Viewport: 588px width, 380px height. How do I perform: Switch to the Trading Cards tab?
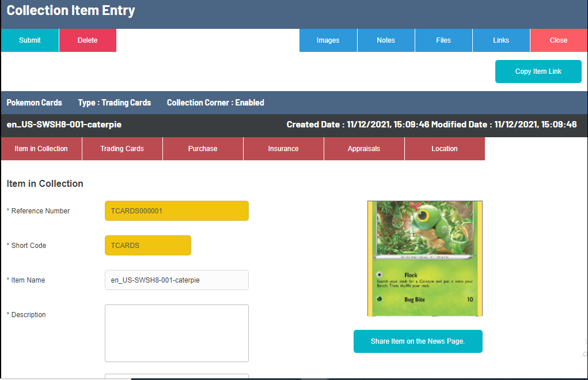pyautogui.click(x=122, y=149)
